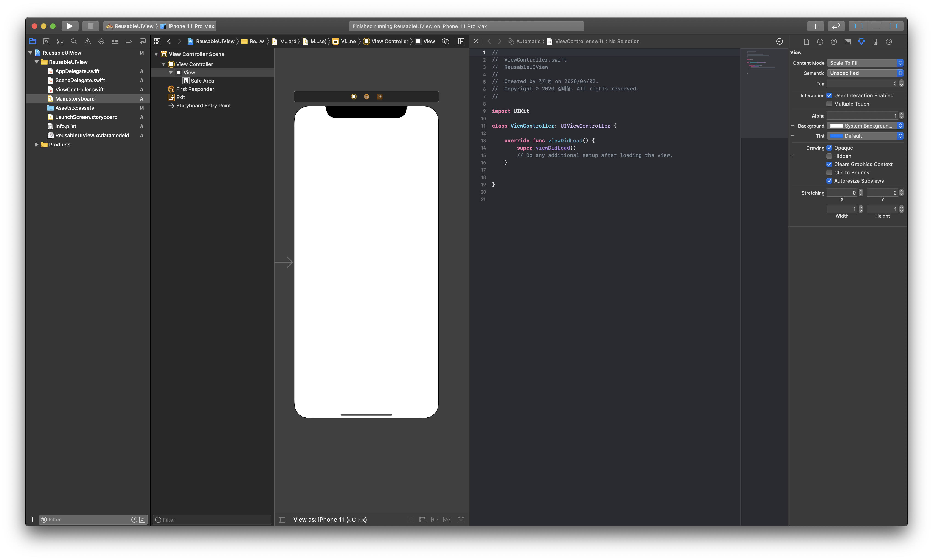Open the Library with the plus button
This screenshot has width=933, height=560.
[x=815, y=26]
